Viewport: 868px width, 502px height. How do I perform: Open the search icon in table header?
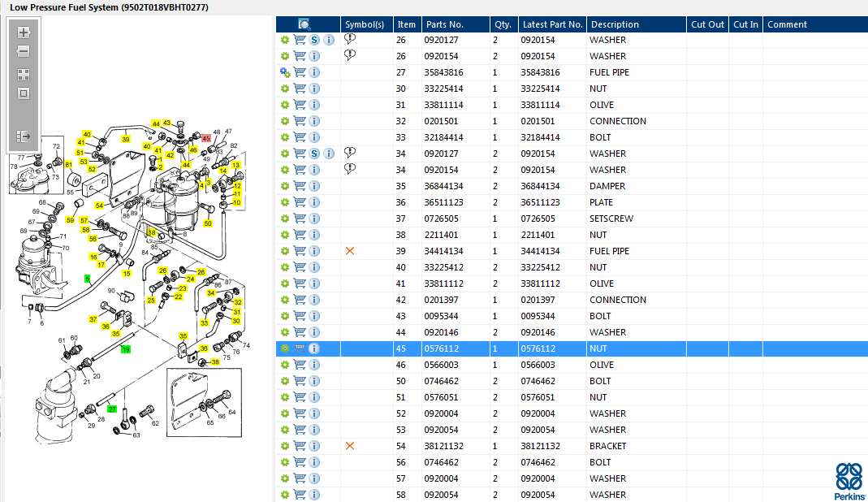click(x=304, y=24)
